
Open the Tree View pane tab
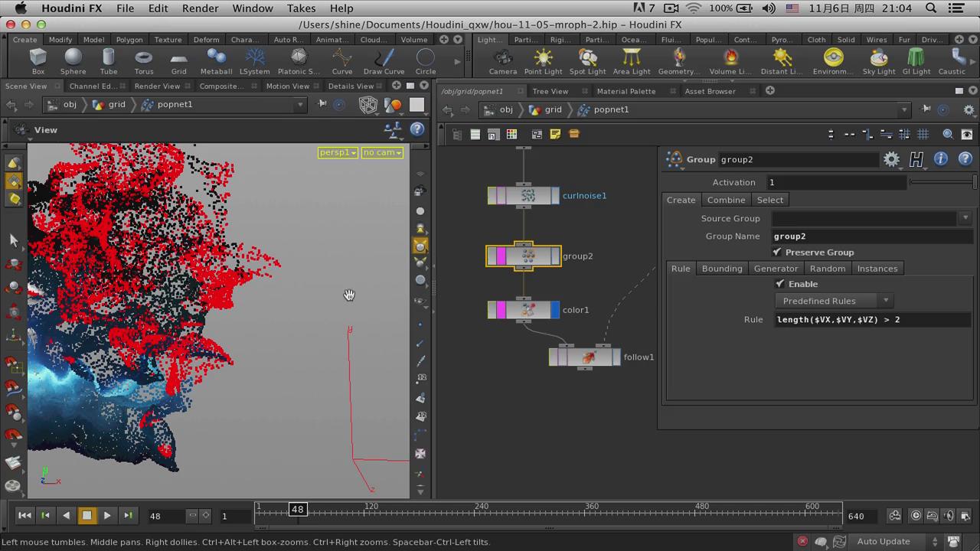550,91
